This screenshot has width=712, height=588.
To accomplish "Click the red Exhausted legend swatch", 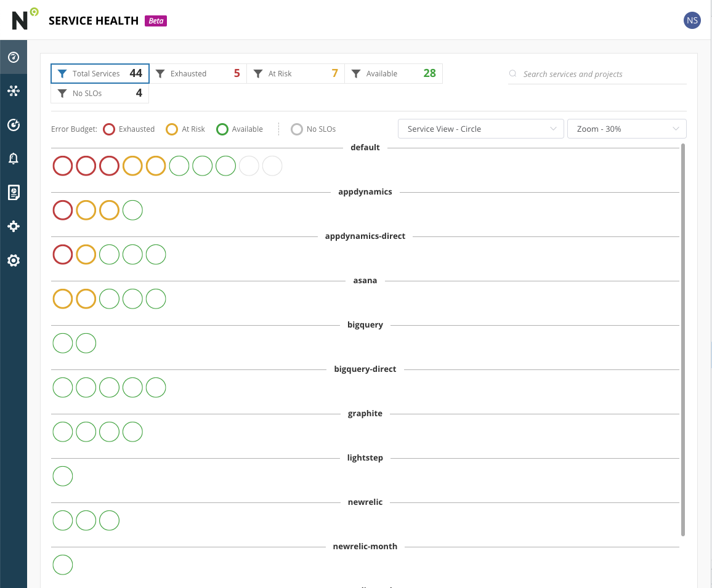I will pyautogui.click(x=109, y=129).
